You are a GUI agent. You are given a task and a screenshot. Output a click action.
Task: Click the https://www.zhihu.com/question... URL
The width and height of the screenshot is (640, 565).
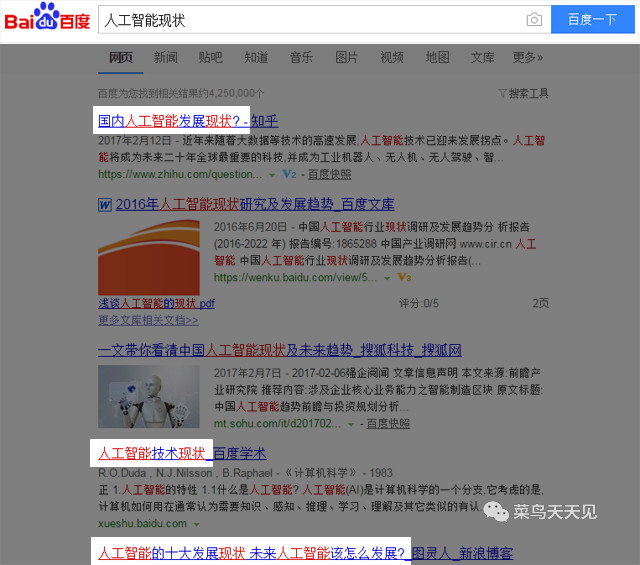(x=180, y=174)
